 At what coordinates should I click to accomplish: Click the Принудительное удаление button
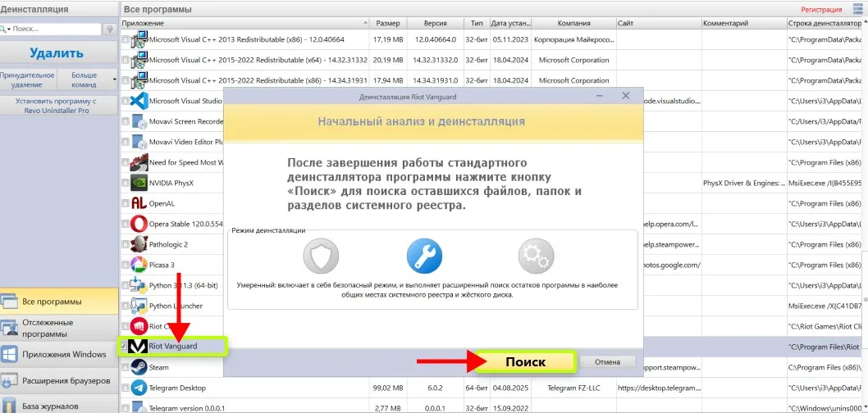pyautogui.click(x=28, y=80)
